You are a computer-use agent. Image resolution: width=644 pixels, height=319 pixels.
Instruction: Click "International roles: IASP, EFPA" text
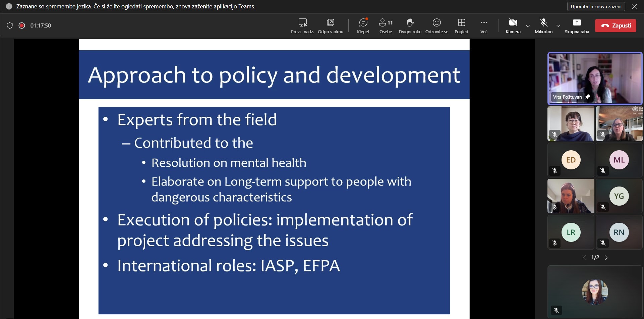(229, 266)
